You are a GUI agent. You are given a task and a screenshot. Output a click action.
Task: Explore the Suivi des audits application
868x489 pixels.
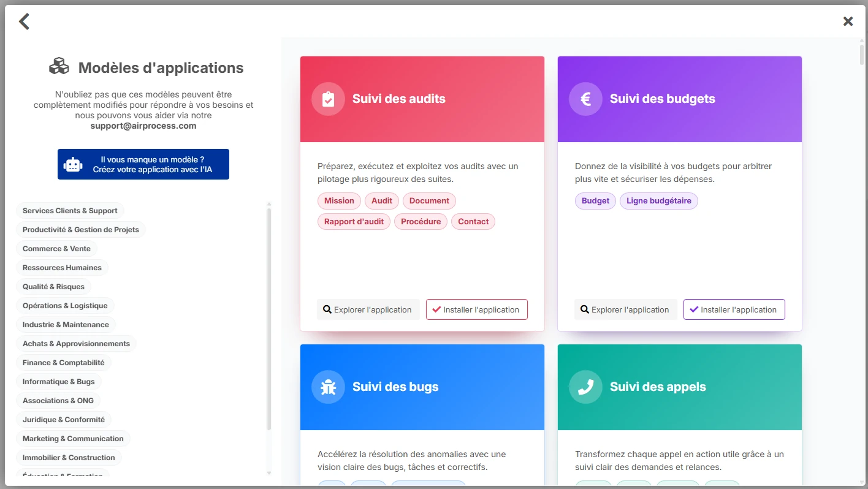coord(368,309)
